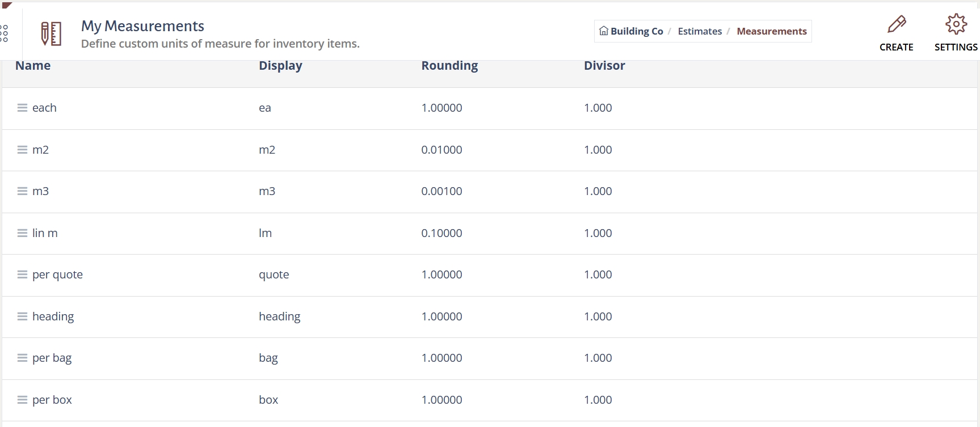
Task: Click the Display column header
Action: click(280, 66)
